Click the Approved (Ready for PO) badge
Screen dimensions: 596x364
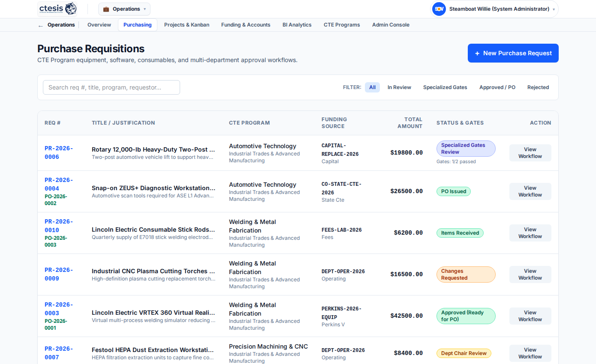[x=466, y=316]
